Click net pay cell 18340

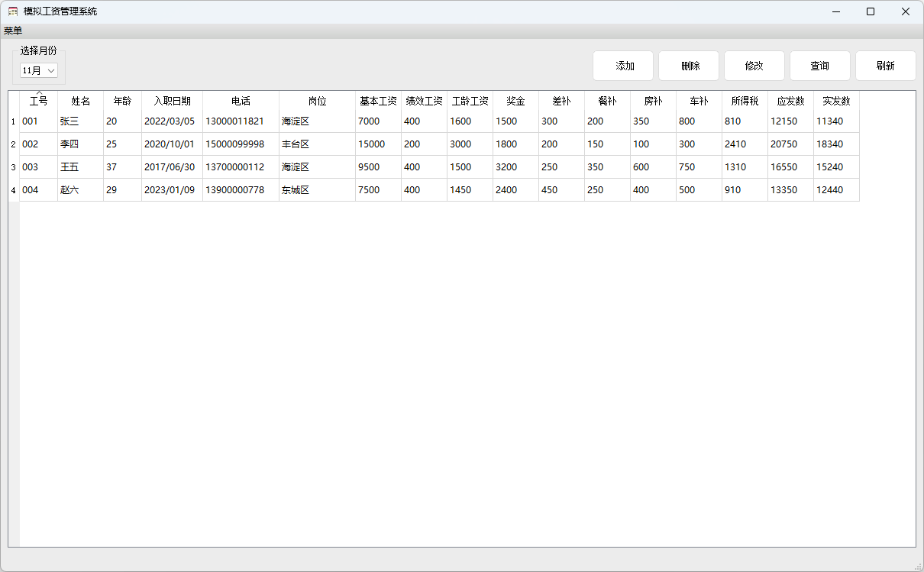click(837, 144)
